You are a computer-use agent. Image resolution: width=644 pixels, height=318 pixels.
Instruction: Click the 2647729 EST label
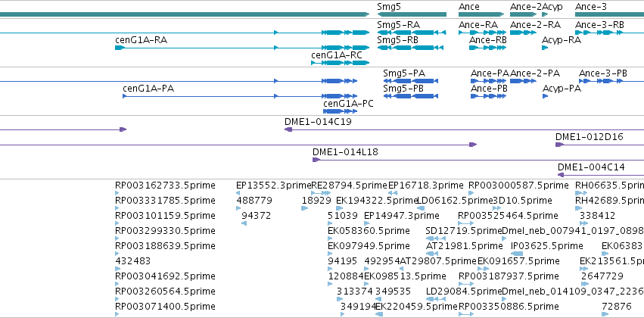602,276
